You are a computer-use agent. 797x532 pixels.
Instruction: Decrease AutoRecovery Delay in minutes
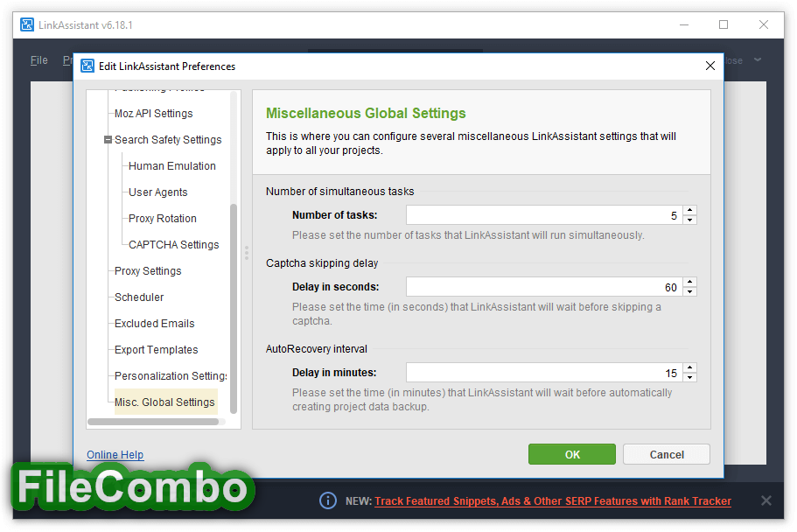(689, 377)
